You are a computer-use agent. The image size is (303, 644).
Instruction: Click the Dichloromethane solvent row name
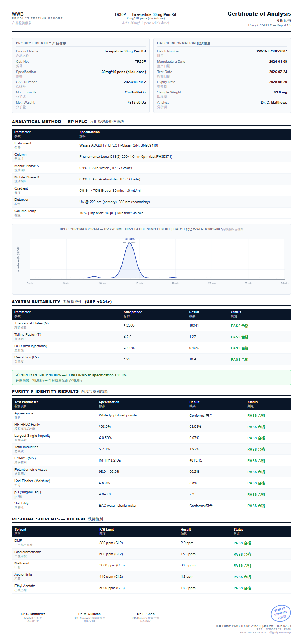[x=28, y=552]
